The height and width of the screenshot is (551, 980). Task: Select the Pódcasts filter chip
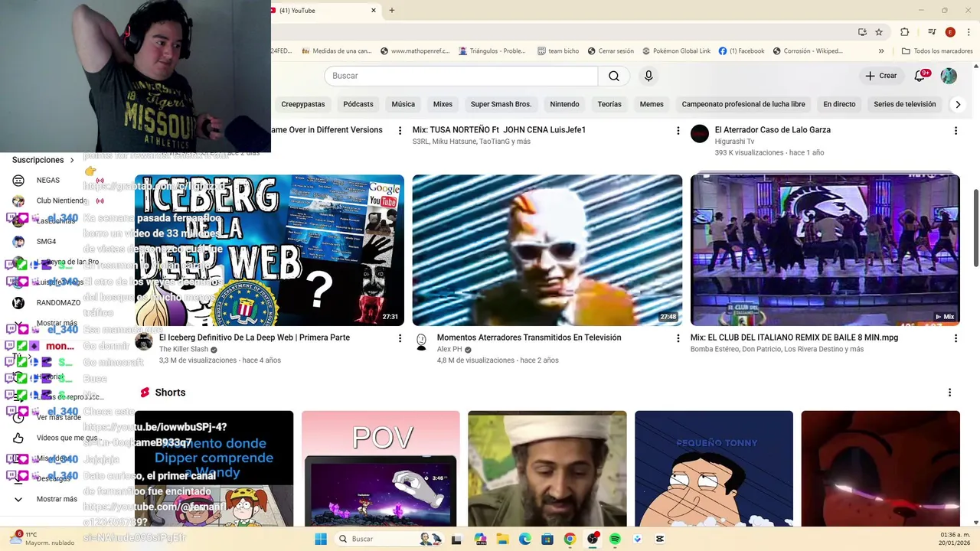pos(358,104)
